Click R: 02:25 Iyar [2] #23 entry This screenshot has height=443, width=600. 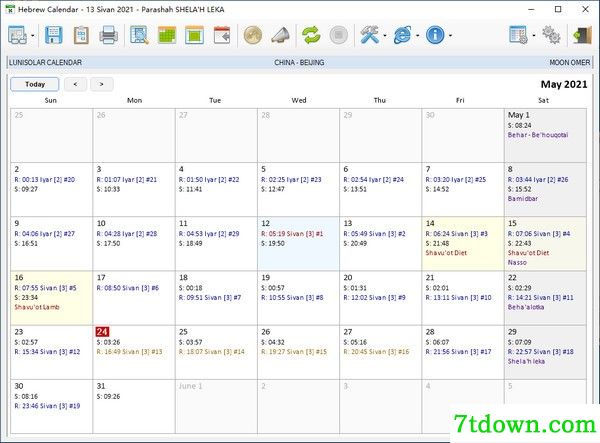tap(291, 180)
